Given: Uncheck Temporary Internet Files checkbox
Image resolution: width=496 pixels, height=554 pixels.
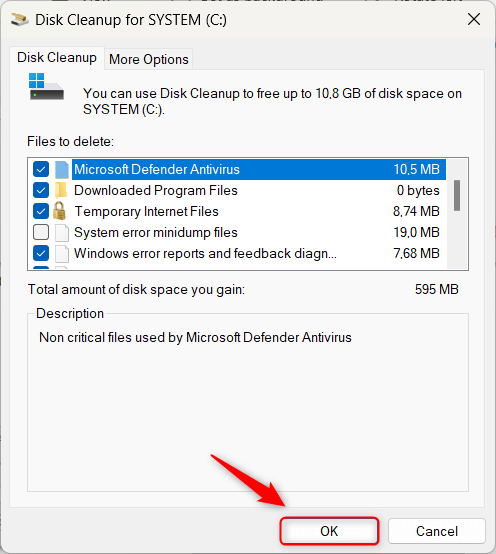Looking at the screenshot, I should [41, 211].
